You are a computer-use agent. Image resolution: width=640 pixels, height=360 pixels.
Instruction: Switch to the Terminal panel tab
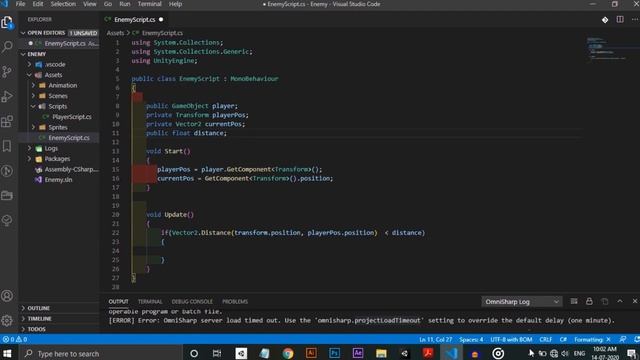[150, 302]
